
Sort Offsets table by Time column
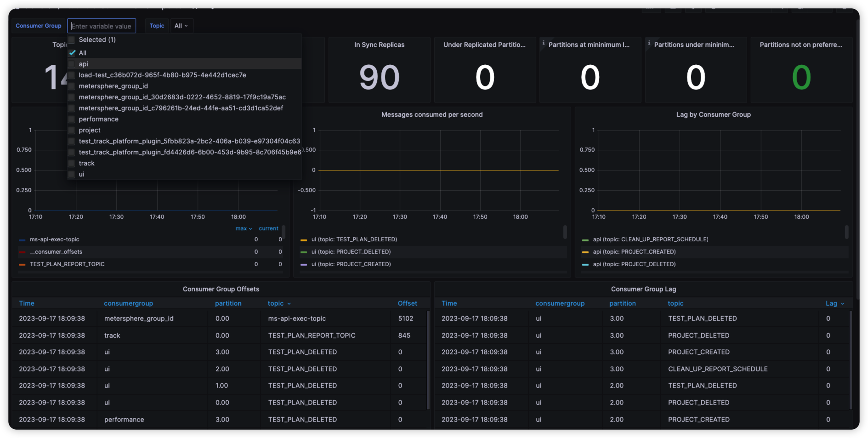click(27, 303)
